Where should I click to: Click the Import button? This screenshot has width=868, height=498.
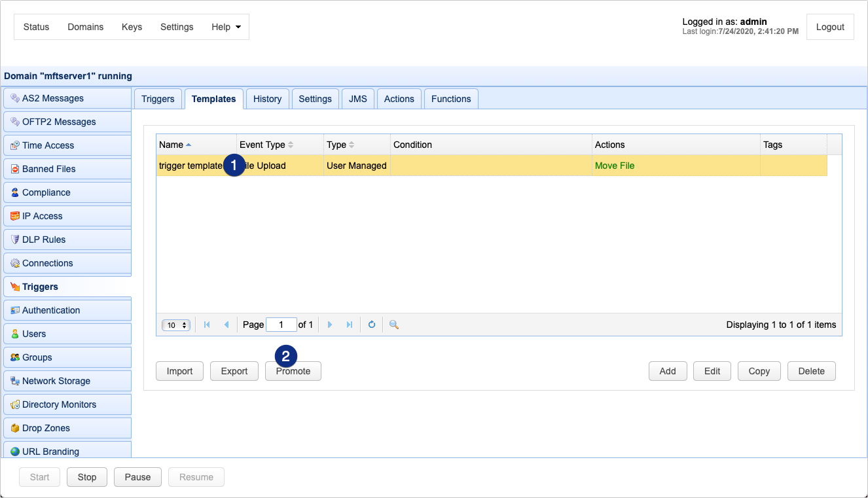(180, 371)
